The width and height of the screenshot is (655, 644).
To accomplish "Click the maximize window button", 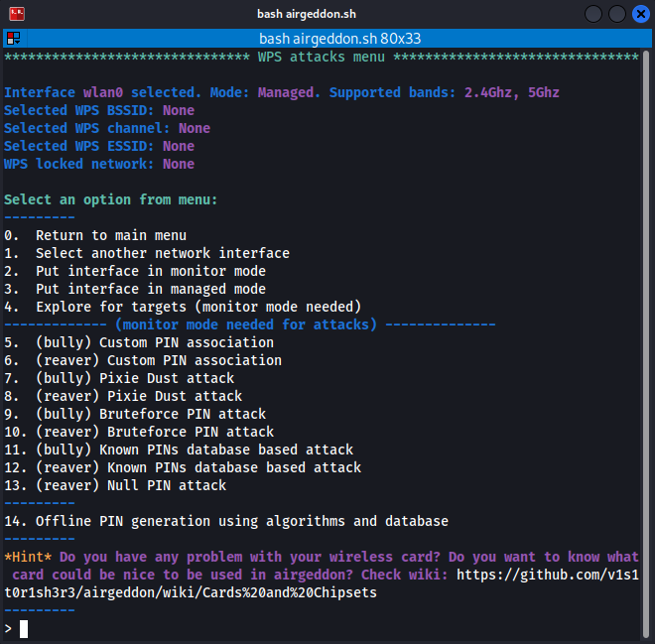I will [x=616, y=14].
